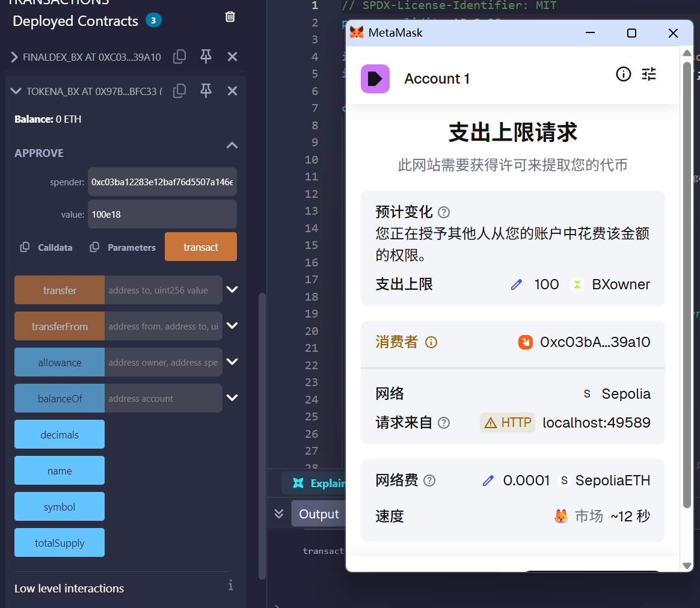The height and width of the screenshot is (608, 700).
Task: Pin the FINALDEX_BX contract
Action: [x=206, y=57]
